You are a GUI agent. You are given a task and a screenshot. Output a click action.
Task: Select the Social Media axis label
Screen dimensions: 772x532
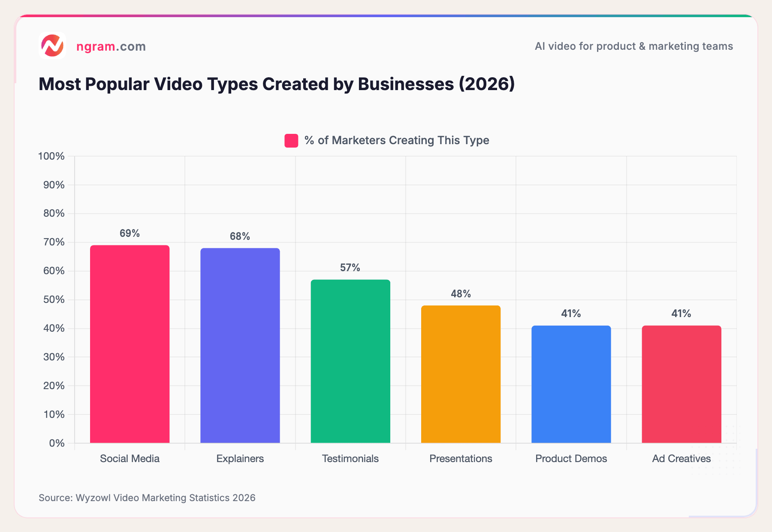(x=130, y=459)
